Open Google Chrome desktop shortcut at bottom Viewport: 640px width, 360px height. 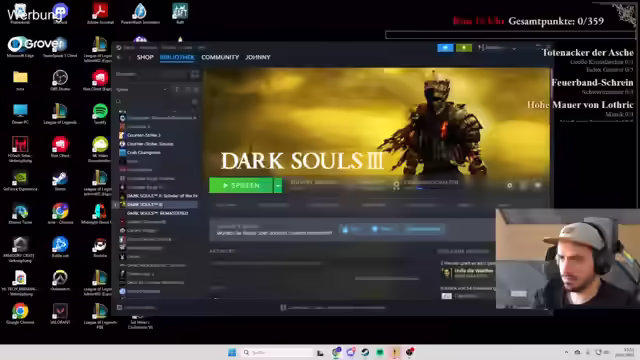(x=20, y=314)
